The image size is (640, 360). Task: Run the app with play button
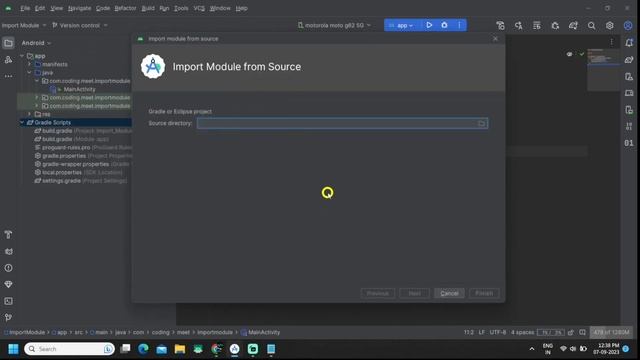(429, 25)
